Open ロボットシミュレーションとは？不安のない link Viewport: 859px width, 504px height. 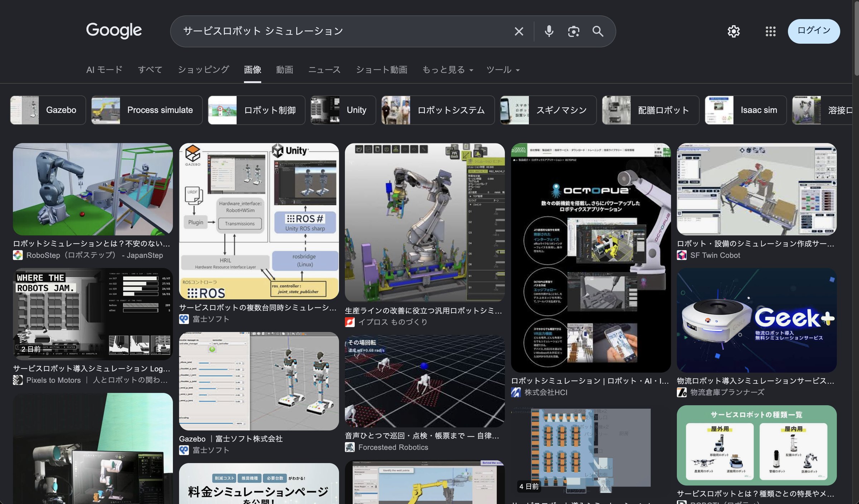[x=92, y=244]
